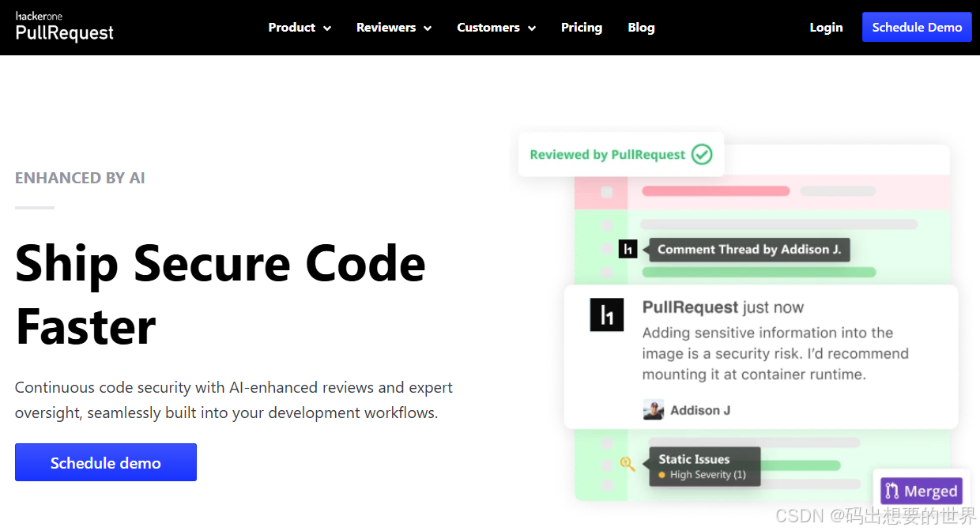
Task: Click the Login link
Action: (x=826, y=28)
